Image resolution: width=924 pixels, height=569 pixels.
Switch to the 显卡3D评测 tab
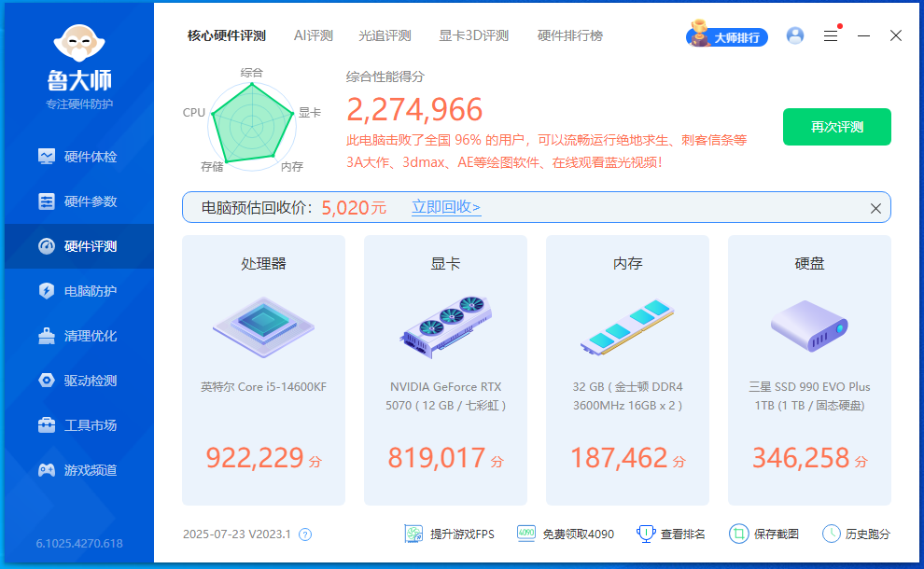tap(474, 36)
